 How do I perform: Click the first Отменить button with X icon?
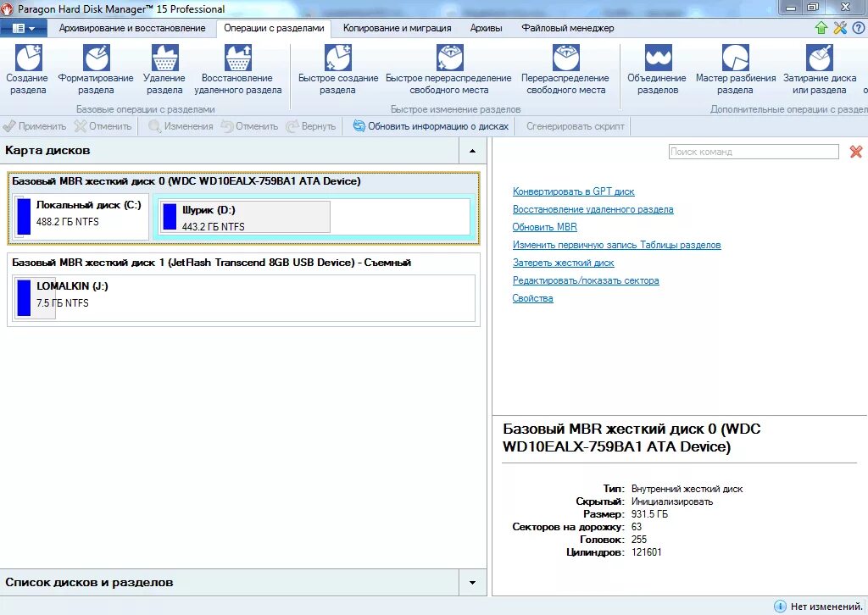tap(103, 126)
